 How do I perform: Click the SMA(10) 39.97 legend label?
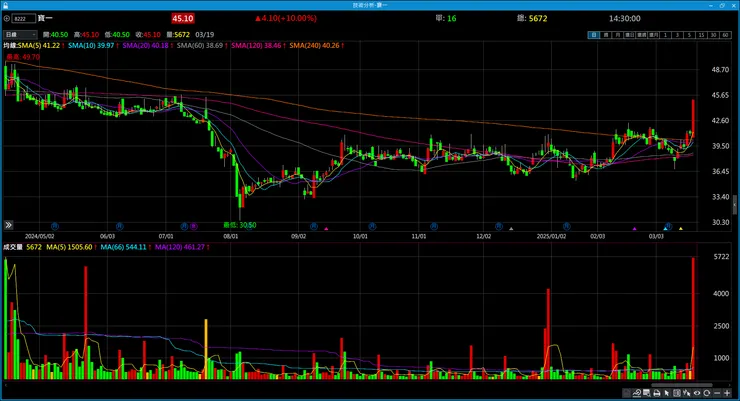[93, 45]
